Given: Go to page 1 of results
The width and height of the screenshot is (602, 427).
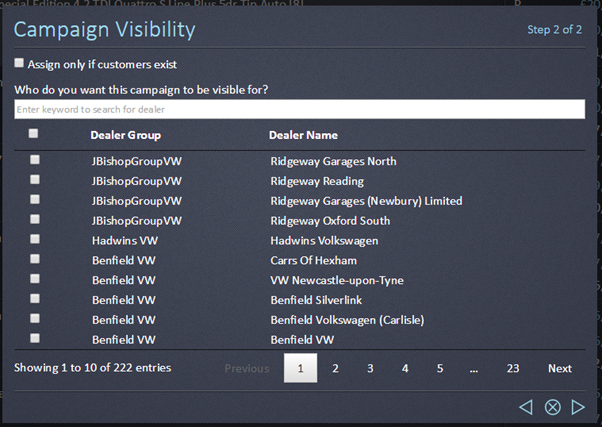Looking at the screenshot, I should pyautogui.click(x=300, y=368).
